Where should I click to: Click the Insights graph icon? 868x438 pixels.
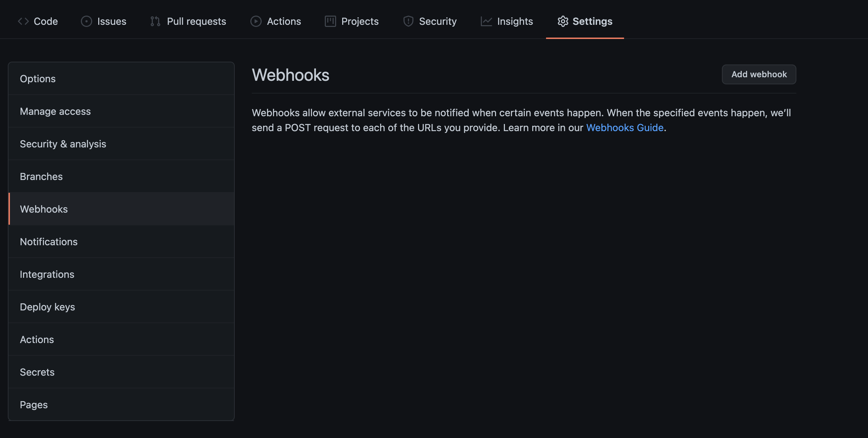click(486, 21)
